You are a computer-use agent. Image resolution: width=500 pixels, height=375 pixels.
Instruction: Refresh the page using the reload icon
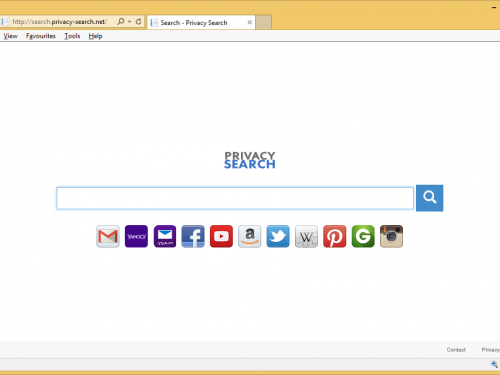coord(138,22)
